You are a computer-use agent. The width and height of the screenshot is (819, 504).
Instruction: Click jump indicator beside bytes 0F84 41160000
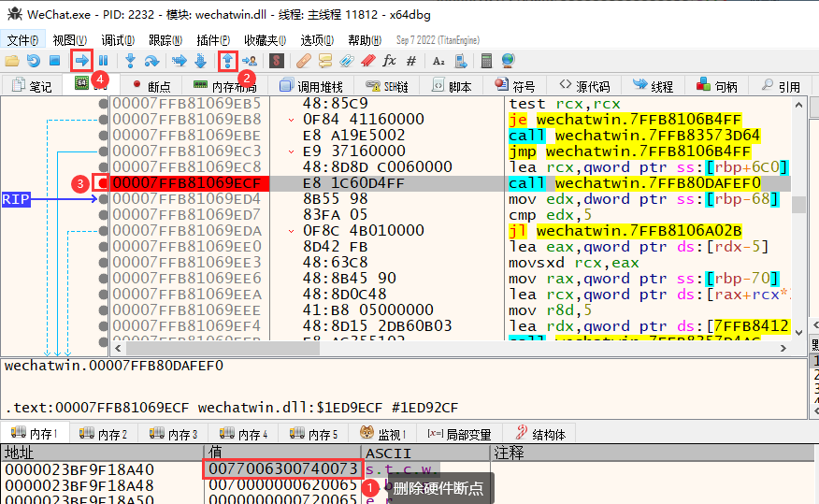[291, 120]
